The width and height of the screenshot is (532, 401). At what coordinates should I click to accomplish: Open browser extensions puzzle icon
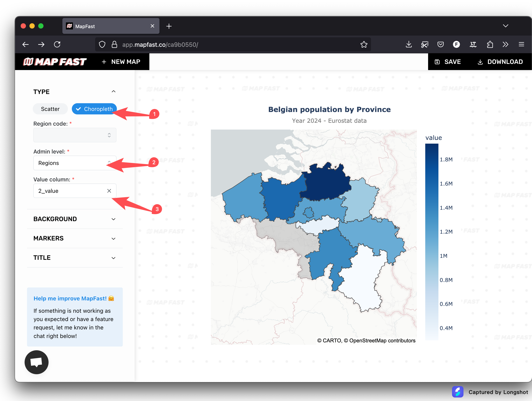pos(490,45)
